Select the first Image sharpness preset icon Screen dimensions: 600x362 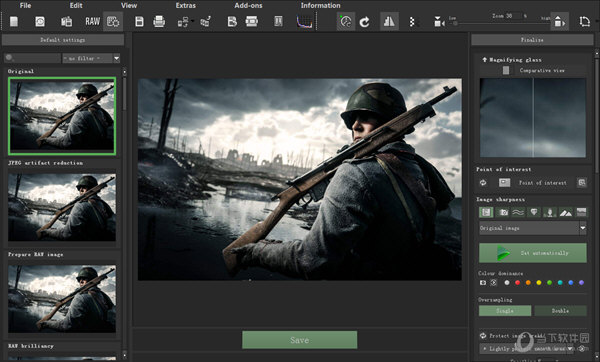tap(486, 212)
